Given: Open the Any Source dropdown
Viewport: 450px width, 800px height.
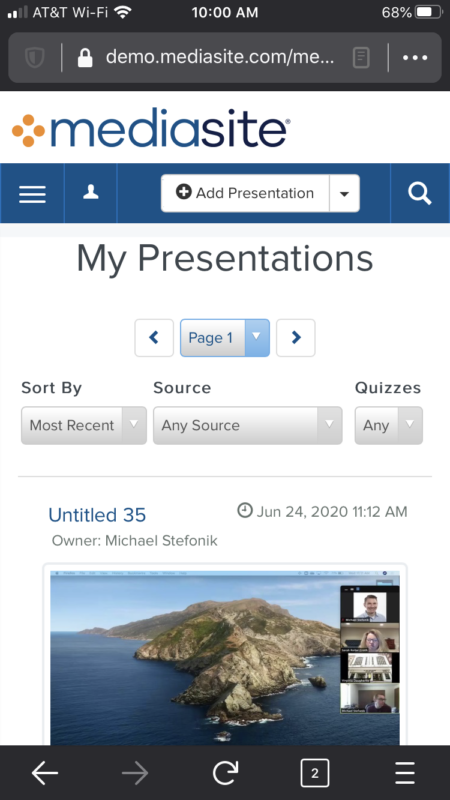Looking at the screenshot, I should pos(247,426).
